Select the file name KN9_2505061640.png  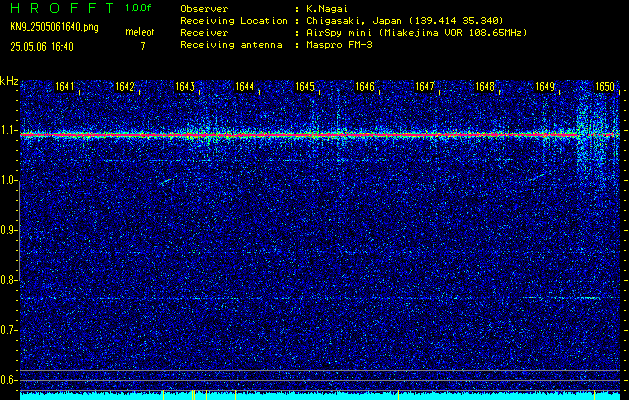(x=54, y=27)
